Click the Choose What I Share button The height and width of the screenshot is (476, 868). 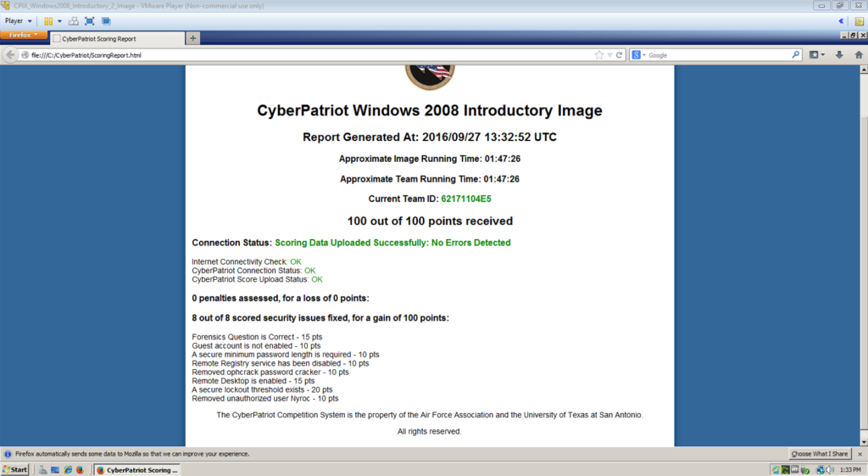click(820, 454)
